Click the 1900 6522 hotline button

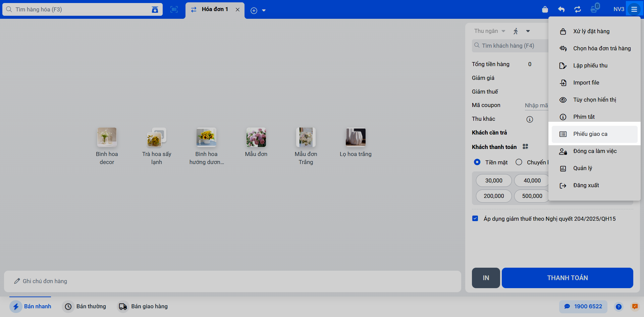(x=583, y=306)
